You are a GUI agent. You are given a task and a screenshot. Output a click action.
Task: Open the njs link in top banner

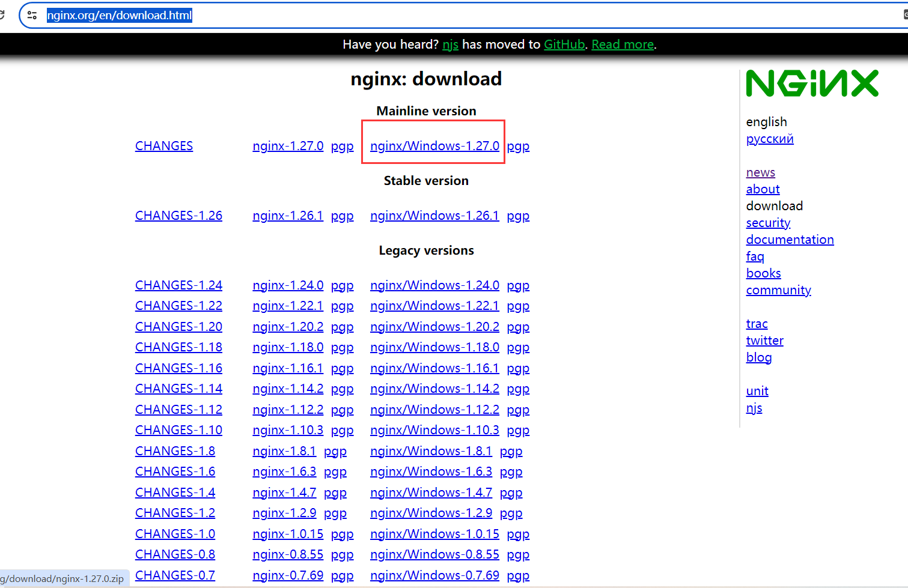click(450, 44)
